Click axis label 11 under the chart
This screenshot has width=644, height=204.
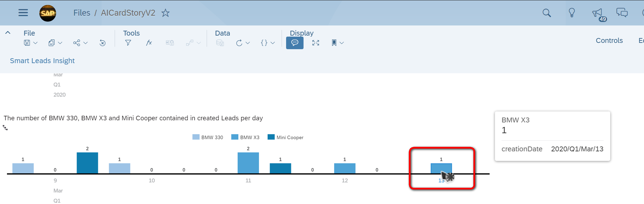248,180
